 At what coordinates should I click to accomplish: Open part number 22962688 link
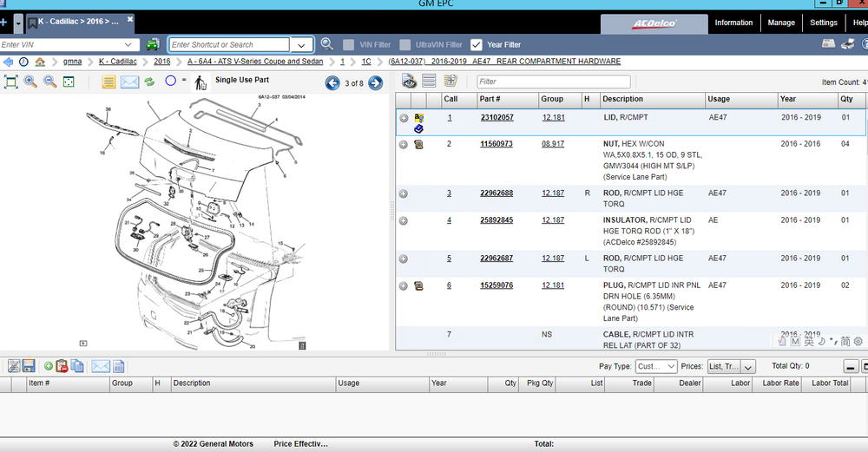tap(496, 193)
